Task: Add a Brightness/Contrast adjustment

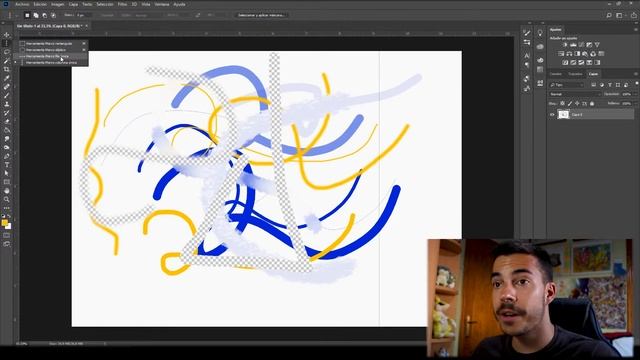Action: 565,45
